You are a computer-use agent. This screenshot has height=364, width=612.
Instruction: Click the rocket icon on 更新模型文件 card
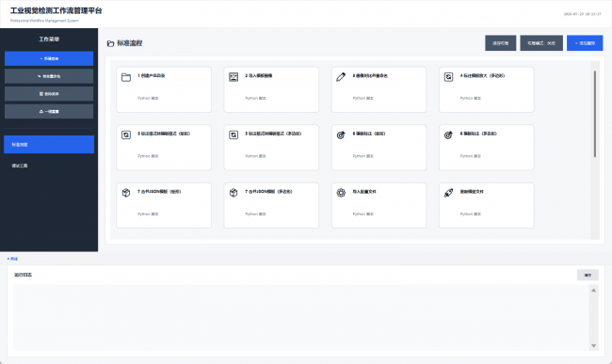tap(448, 193)
